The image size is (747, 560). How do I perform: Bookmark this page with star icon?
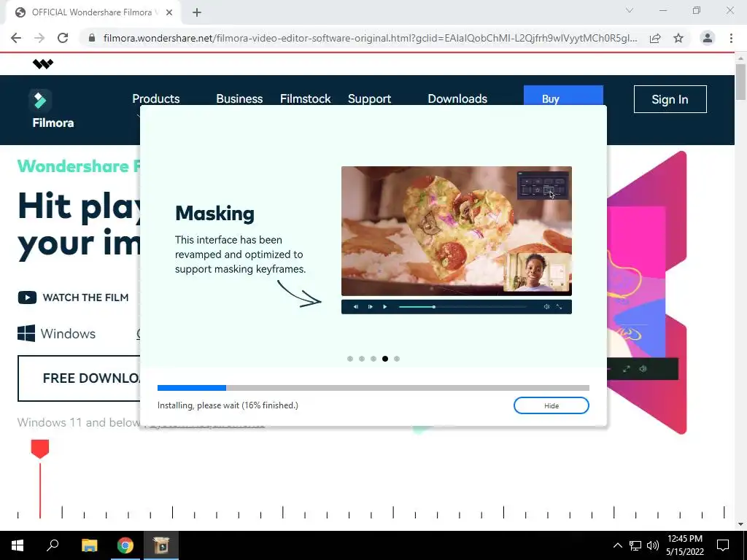tap(678, 38)
